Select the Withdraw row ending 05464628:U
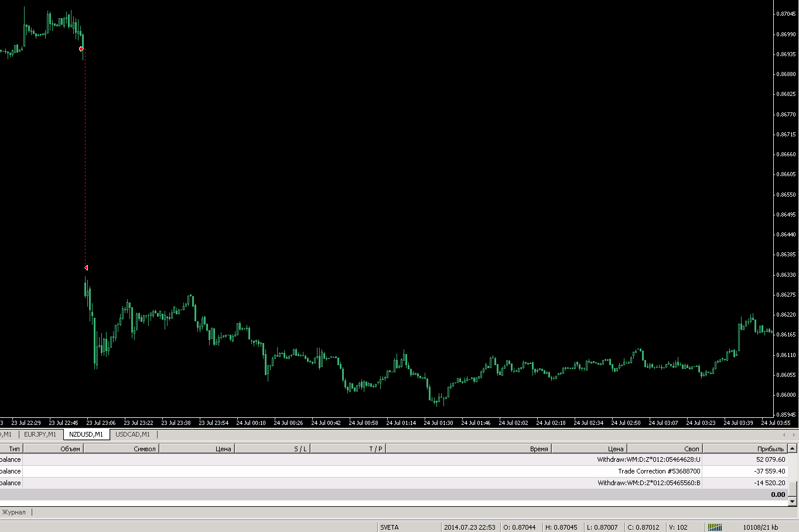 [394, 459]
